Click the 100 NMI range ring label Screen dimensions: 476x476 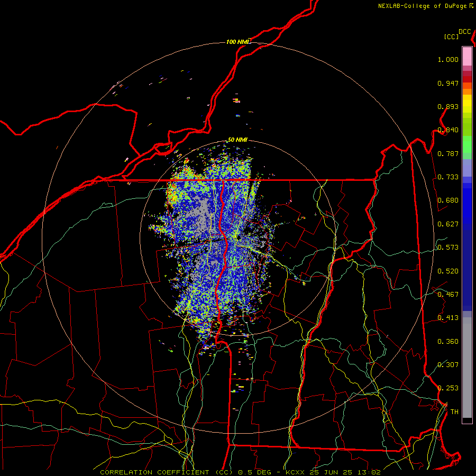pyautogui.click(x=238, y=42)
